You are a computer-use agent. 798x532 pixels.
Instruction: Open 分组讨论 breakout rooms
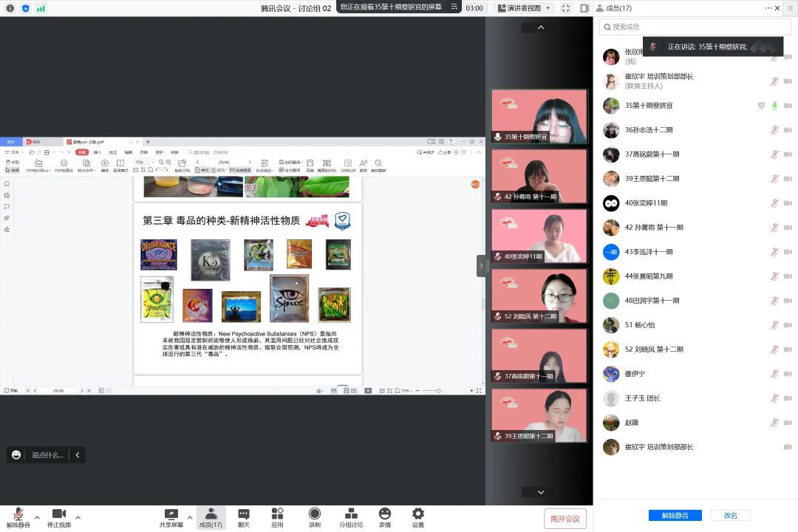pos(351,514)
